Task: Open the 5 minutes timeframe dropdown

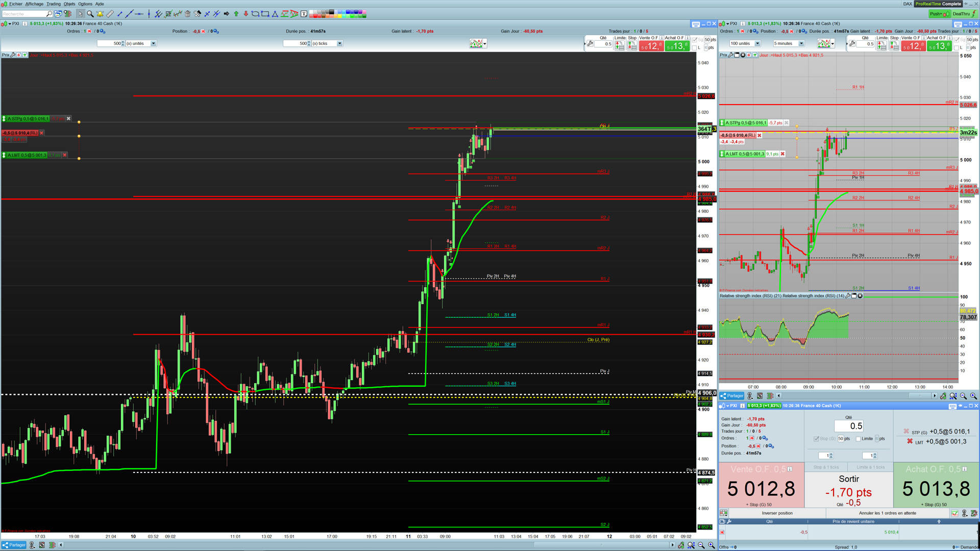Action: click(801, 43)
